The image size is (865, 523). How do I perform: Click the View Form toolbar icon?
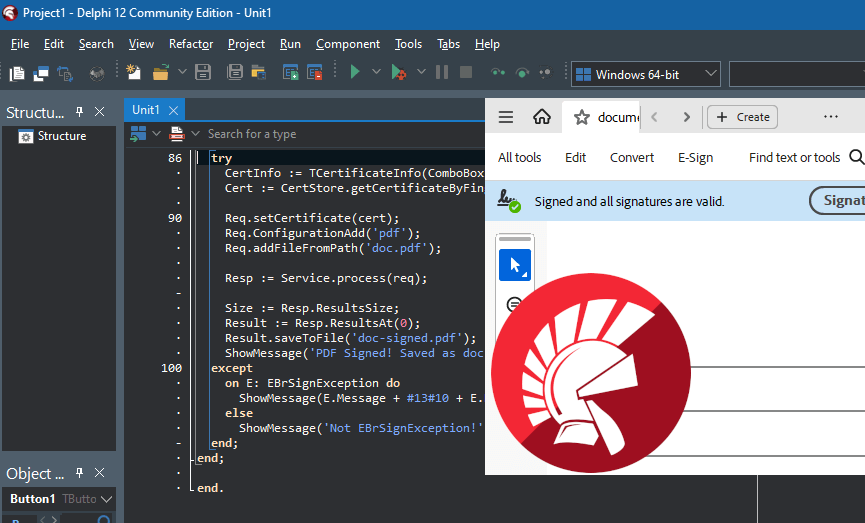point(41,73)
